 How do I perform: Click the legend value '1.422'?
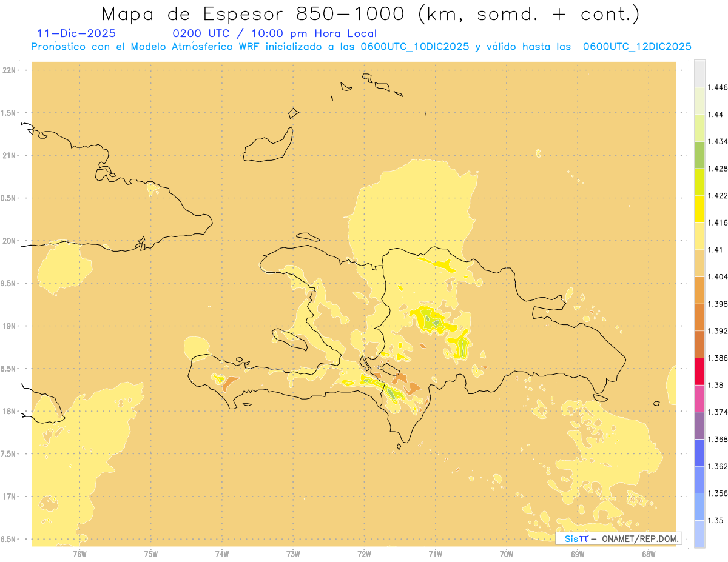click(x=718, y=195)
